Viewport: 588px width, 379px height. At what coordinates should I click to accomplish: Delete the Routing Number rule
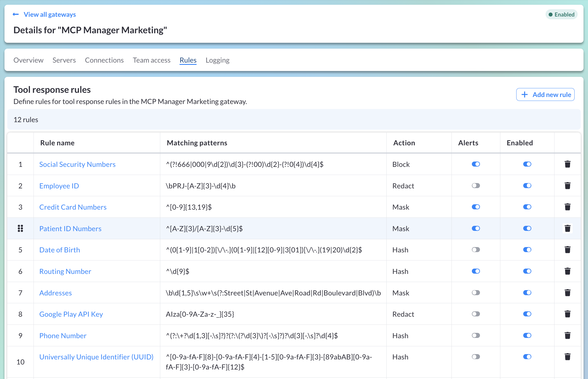567,271
